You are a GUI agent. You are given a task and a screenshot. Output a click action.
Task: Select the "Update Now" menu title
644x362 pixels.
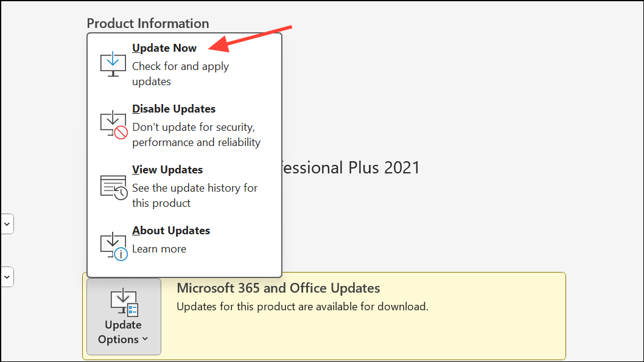tap(164, 48)
